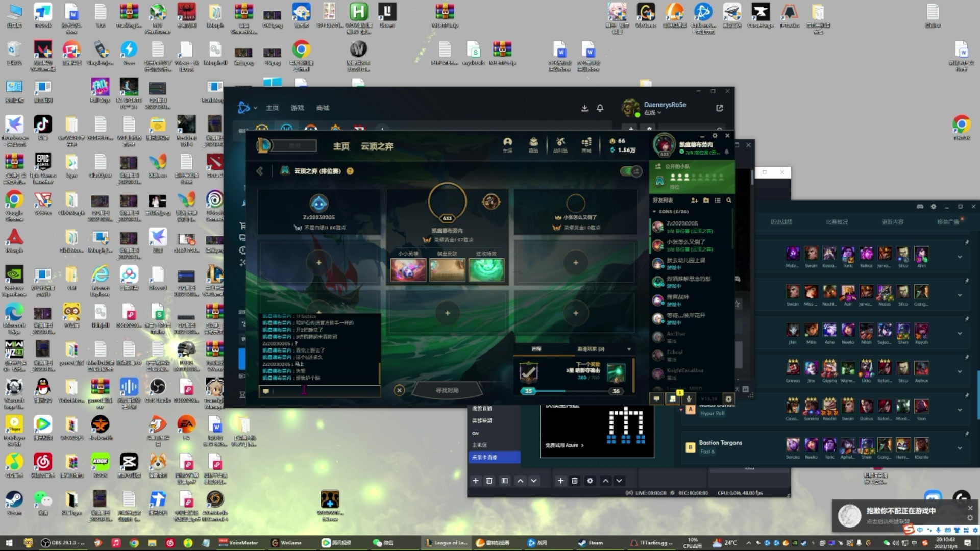Click the new folder icon in the friends list
Viewport: 980px width, 551px height.
point(706,200)
